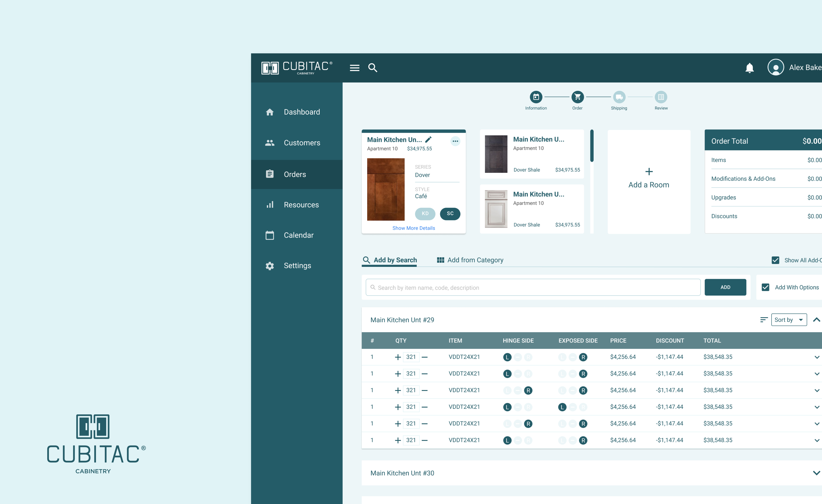Viewport: 822px width, 504px height.
Task: Set exposed side L in fourth row
Action: pyautogui.click(x=562, y=407)
